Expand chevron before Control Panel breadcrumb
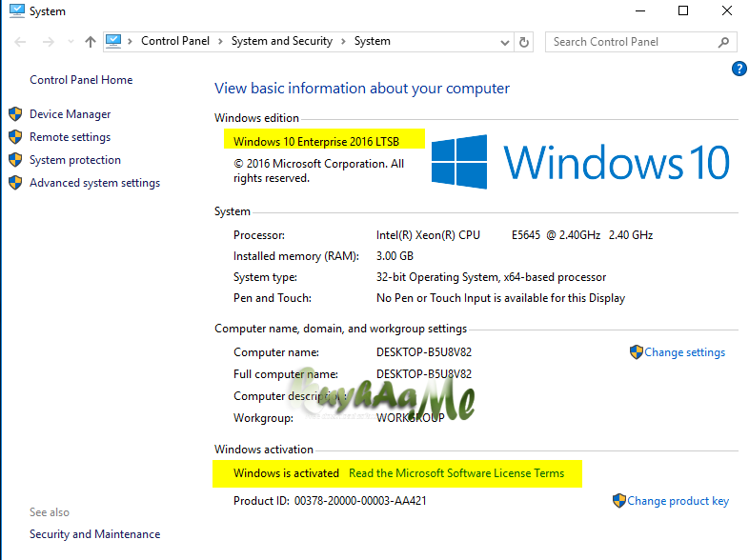Image resolution: width=749 pixels, height=560 pixels. pyautogui.click(x=130, y=42)
